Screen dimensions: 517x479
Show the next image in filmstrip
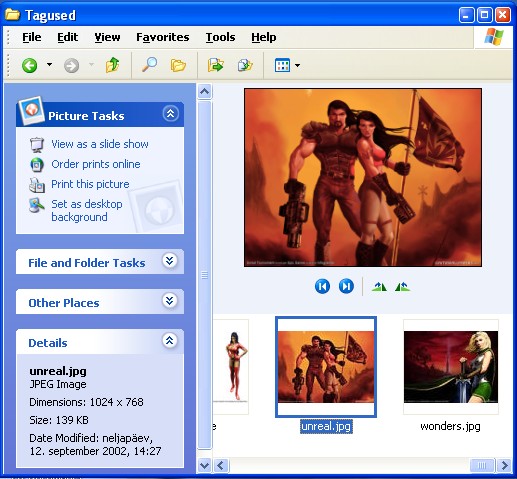point(346,286)
